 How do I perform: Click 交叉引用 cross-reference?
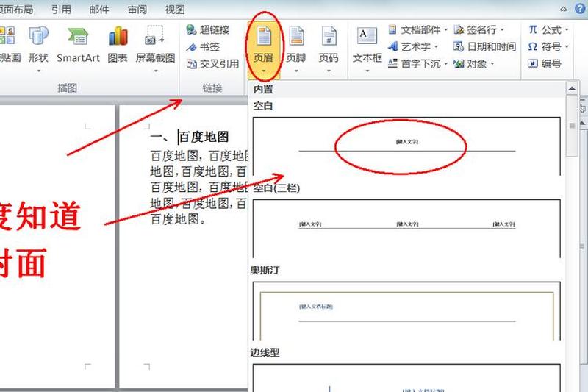coord(213,64)
